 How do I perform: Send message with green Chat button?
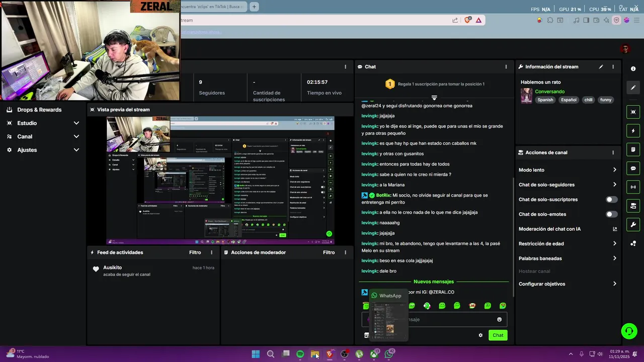[x=498, y=335]
